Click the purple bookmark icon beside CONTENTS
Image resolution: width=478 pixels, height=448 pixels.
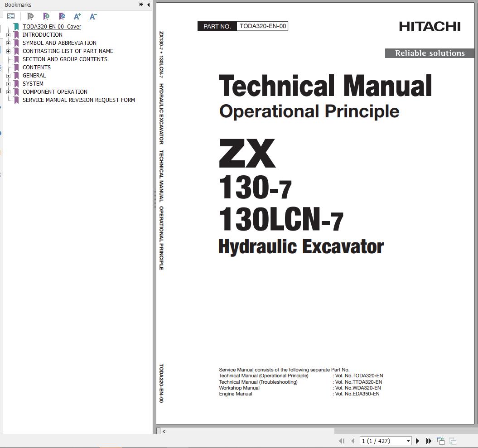tap(16, 67)
